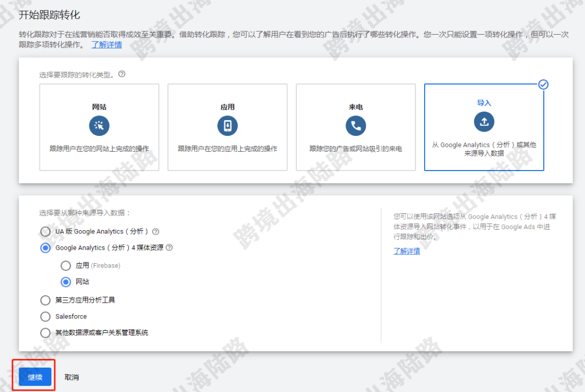Open 了解详情 link in the right info panel
The image size is (585, 392).
point(407,251)
